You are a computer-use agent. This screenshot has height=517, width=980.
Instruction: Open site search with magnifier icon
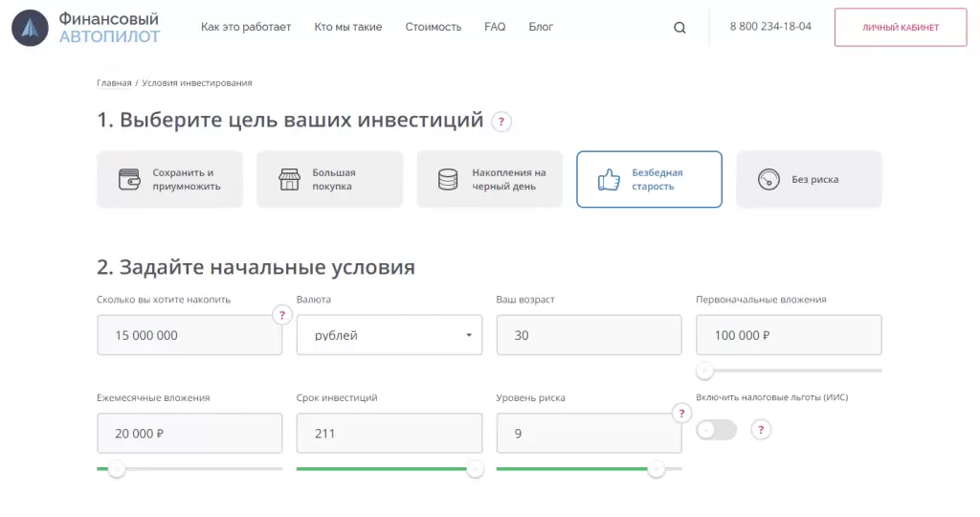point(679,28)
